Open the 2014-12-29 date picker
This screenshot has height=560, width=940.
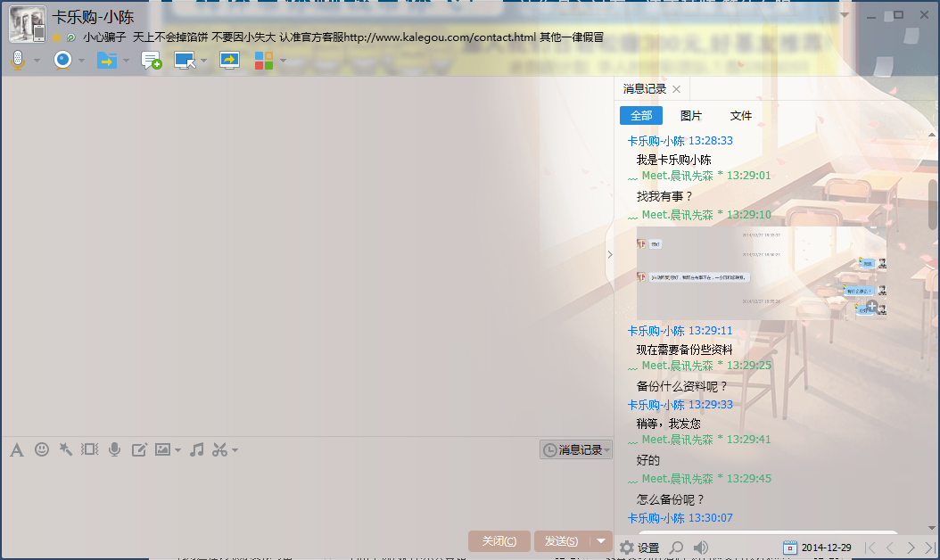point(817,548)
